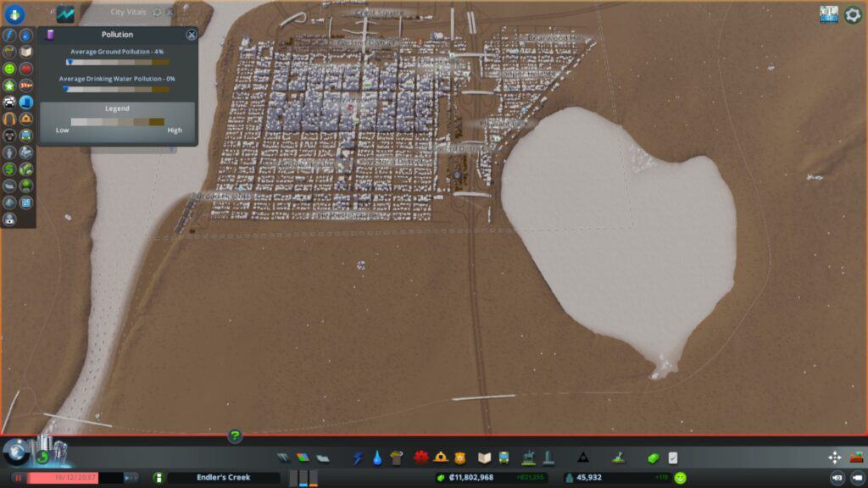Open the Education build menu
The height and width of the screenshot is (488, 868).
click(x=484, y=457)
